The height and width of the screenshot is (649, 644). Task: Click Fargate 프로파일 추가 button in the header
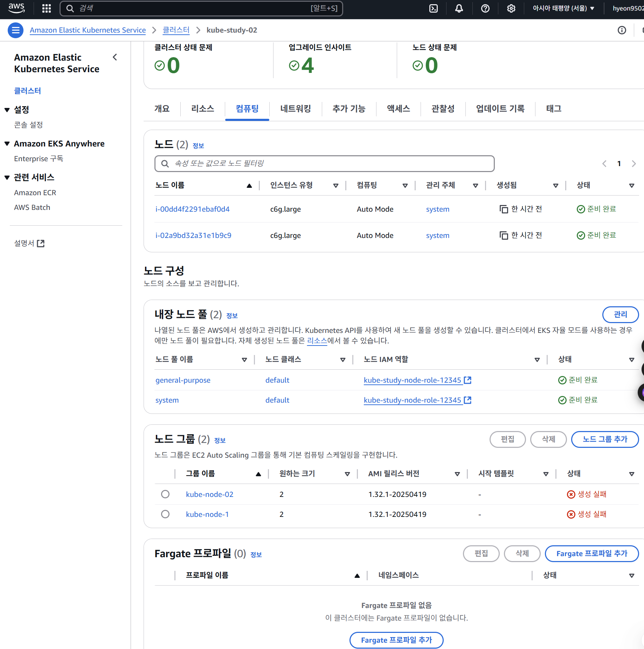point(592,553)
